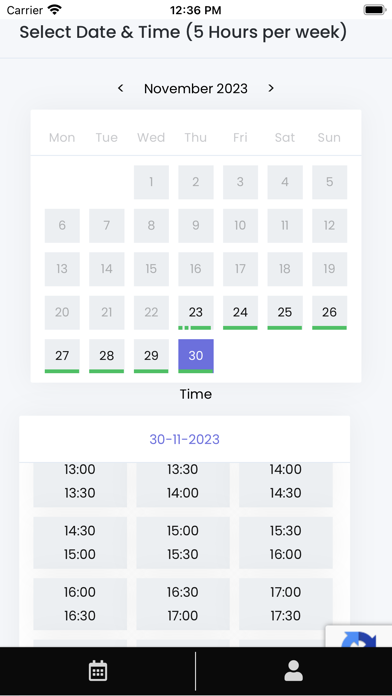Go to next month using right chevron
The image size is (392, 696).
(271, 88)
